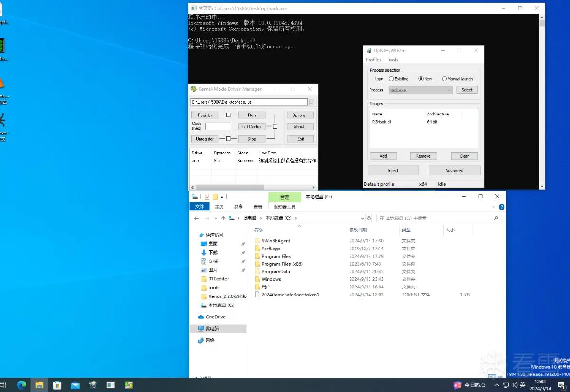Open Microsoft Edge from the taskbar
The image size is (570, 392).
click(x=21, y=385)
